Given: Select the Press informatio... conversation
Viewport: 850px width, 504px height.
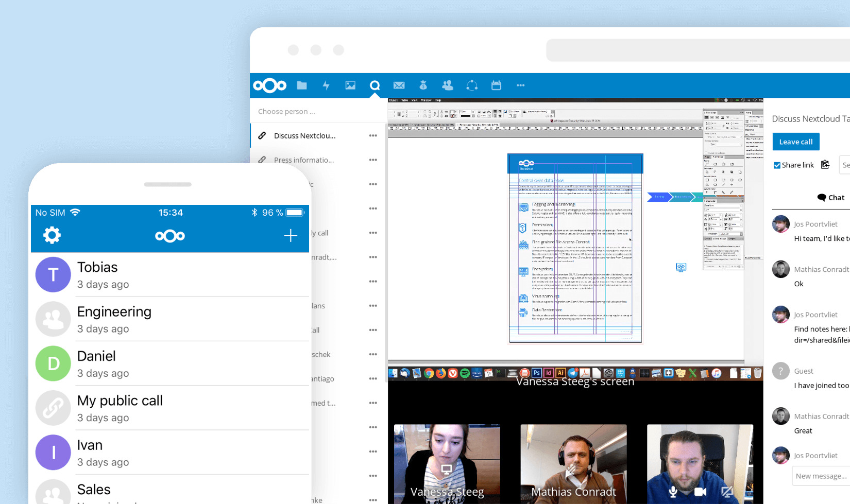Looking at the screenshot, I should 318,160.
